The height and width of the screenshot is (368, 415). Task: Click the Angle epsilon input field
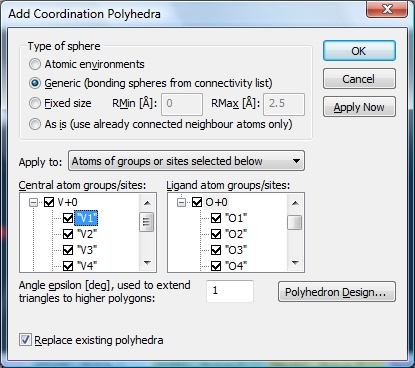pos(230,291)
